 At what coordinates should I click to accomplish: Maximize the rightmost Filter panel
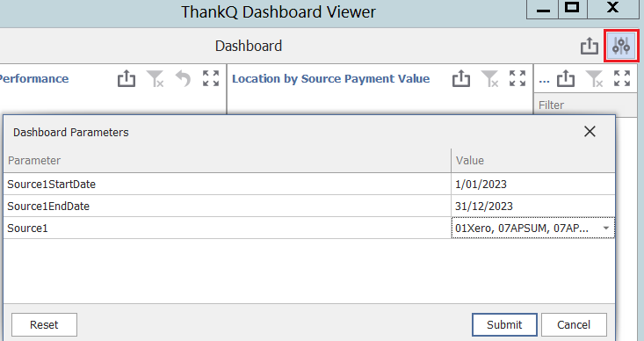(x=622, y=78)
